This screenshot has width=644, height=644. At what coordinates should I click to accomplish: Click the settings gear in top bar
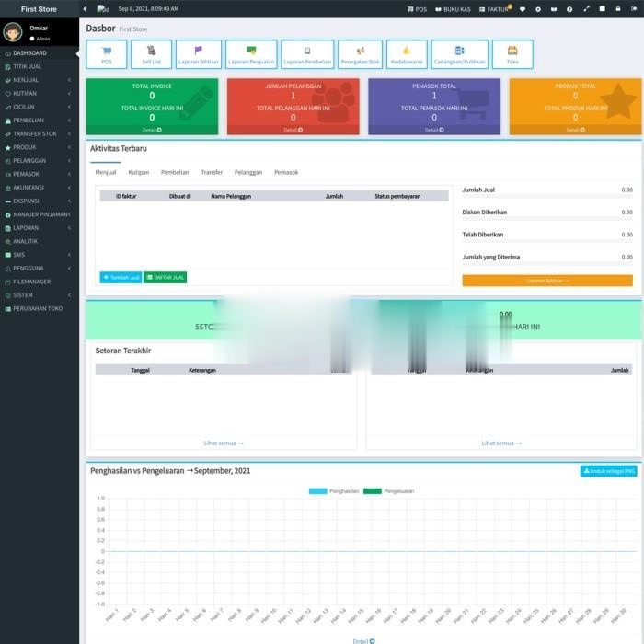(x=538, y=9)
